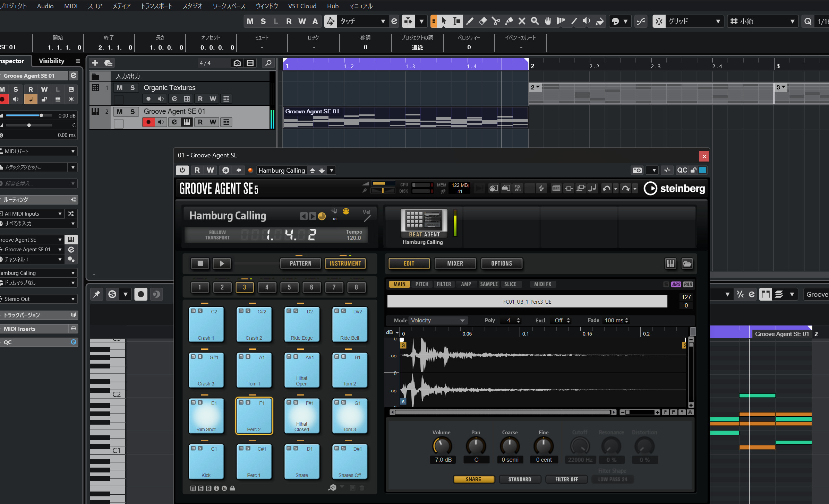Open the Groove Agent load folder icon
This screenshot has width=829, height=504.
click(x=687, y=264)
